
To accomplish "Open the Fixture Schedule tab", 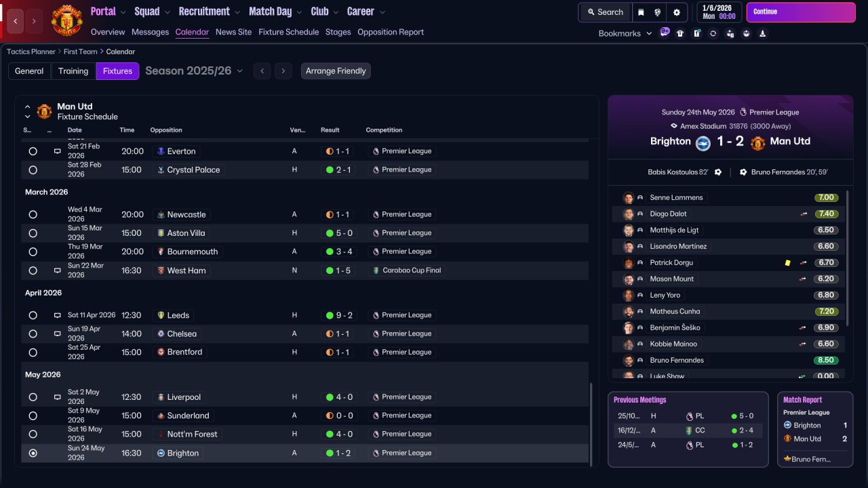I will (x=288, y=32).
